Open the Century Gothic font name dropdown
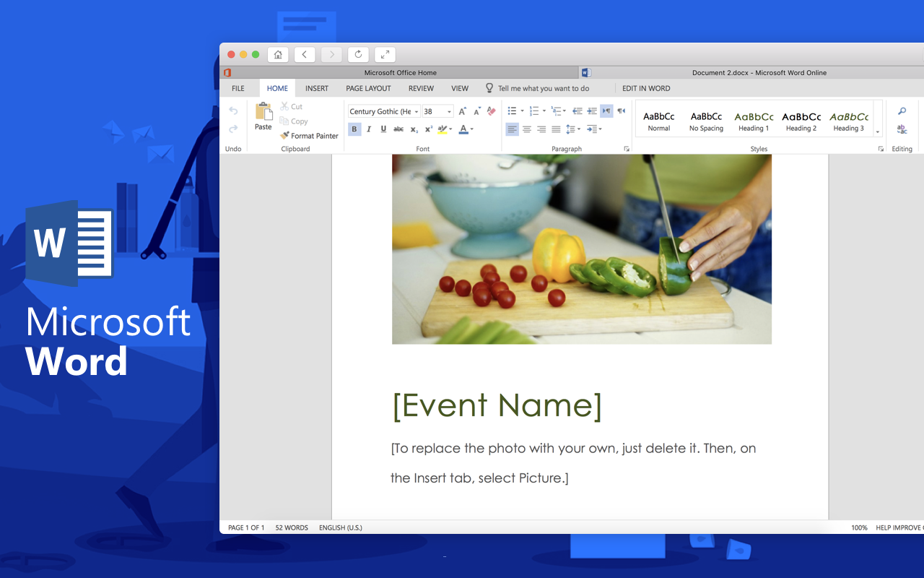The width and height of the screenshot is (924, 578). coord(417,112)
